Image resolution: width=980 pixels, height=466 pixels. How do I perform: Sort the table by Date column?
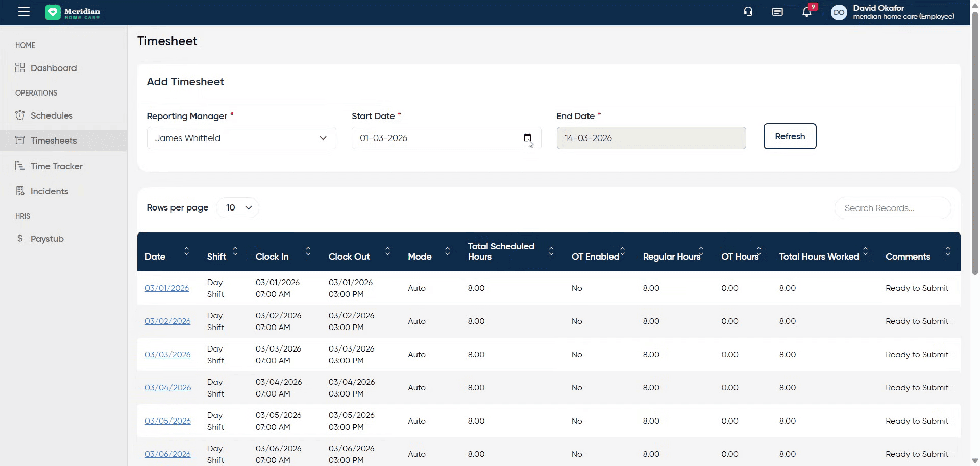point(187,251)
